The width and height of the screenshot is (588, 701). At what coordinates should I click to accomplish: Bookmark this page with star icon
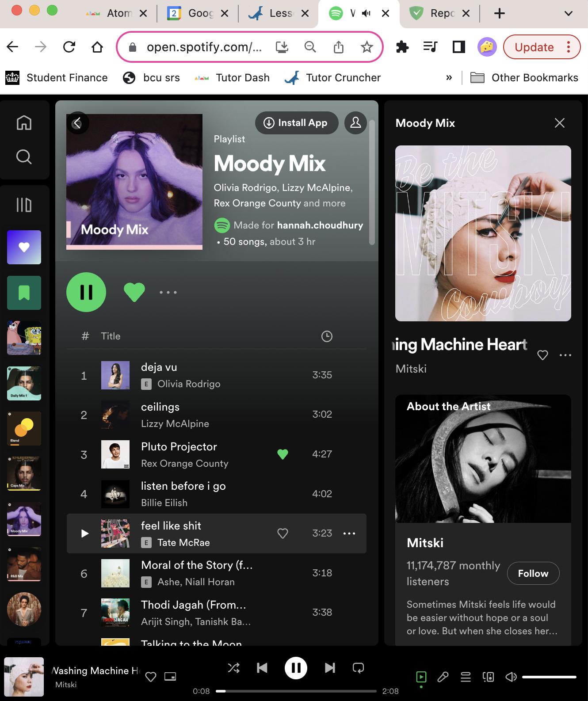coord(367,47)
